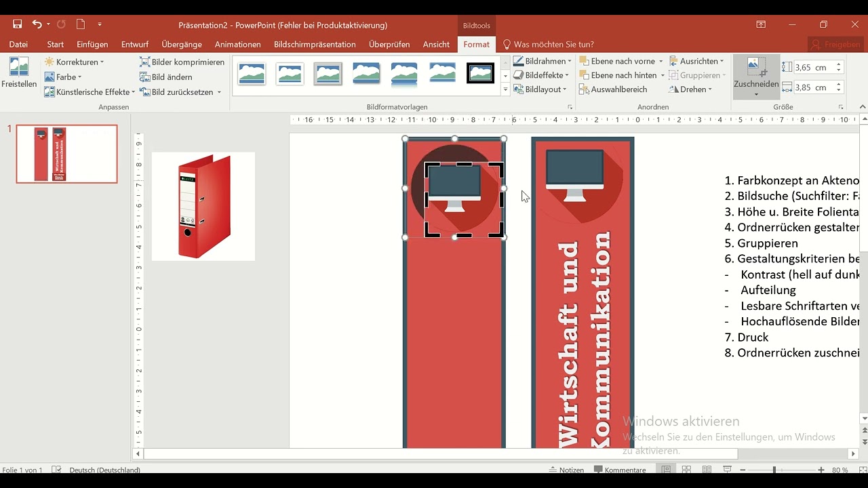Apply the first picture style thumbnail
Viewport: 868px width, 488px height.
(x=252, y=73)
